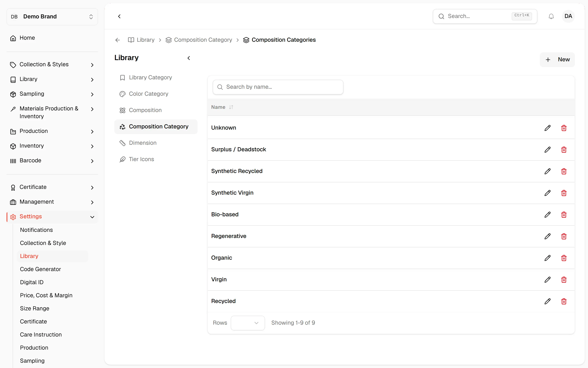Viewport: 588px width, 368px height.
Task: Edit the Organic category
Action: tap(547, 258)
